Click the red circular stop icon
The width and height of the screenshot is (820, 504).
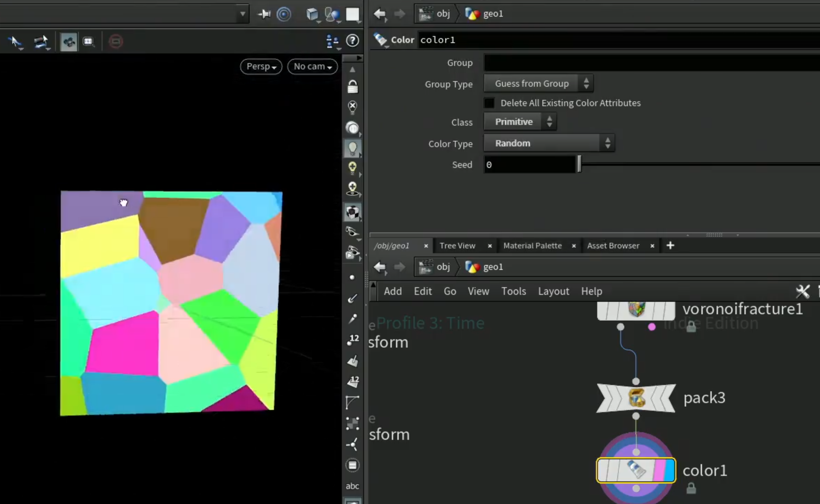tap(116, 42)
